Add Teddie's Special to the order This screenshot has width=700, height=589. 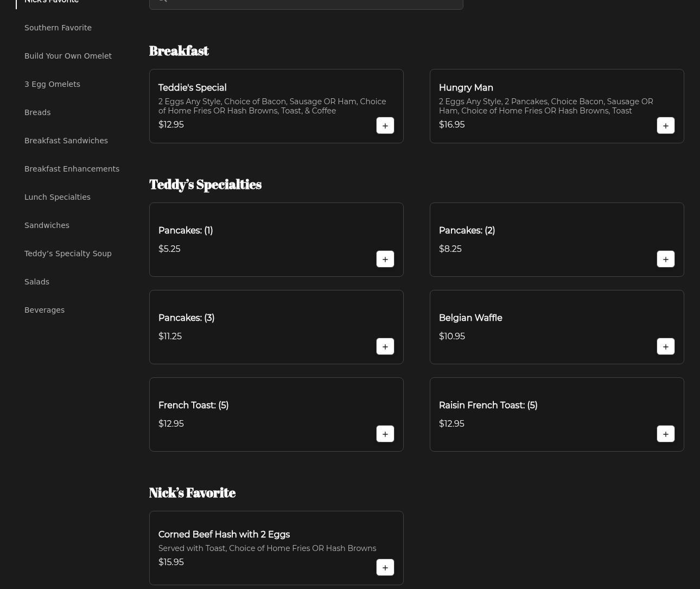385,125
